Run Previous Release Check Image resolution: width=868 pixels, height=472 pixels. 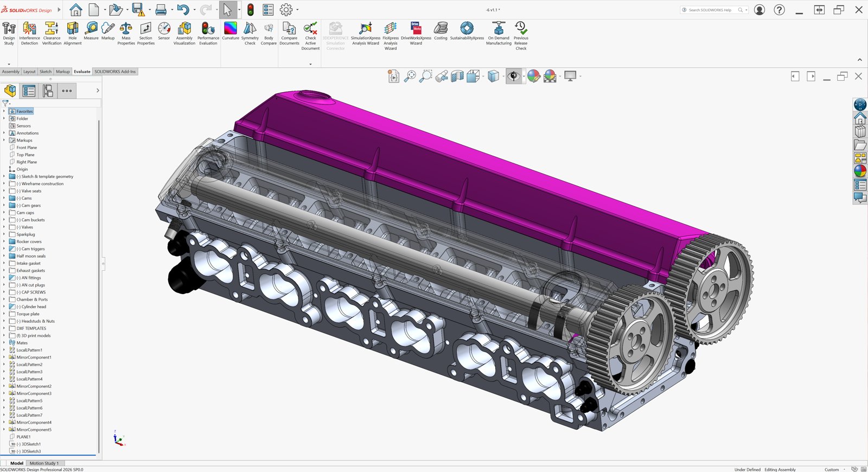coord(521,36)
